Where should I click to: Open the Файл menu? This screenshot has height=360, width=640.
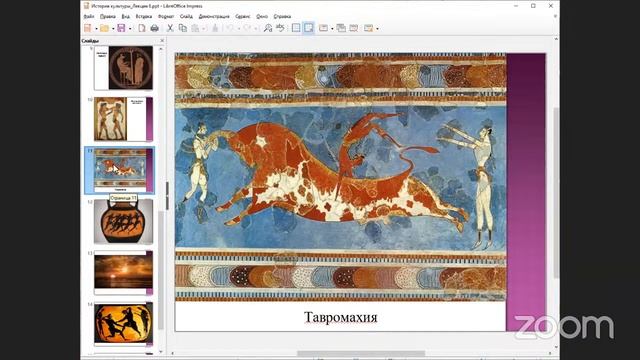click(89, 17)
